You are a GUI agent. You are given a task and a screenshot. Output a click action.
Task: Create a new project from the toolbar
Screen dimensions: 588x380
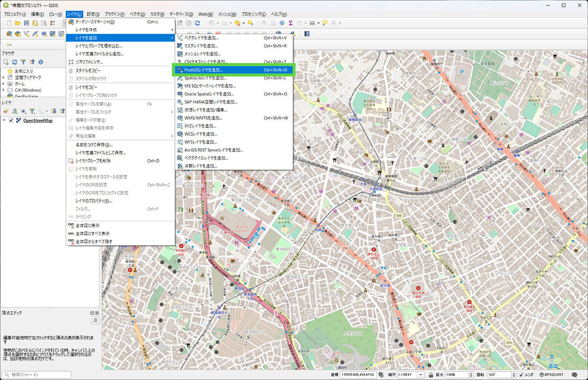click(8, 23)
